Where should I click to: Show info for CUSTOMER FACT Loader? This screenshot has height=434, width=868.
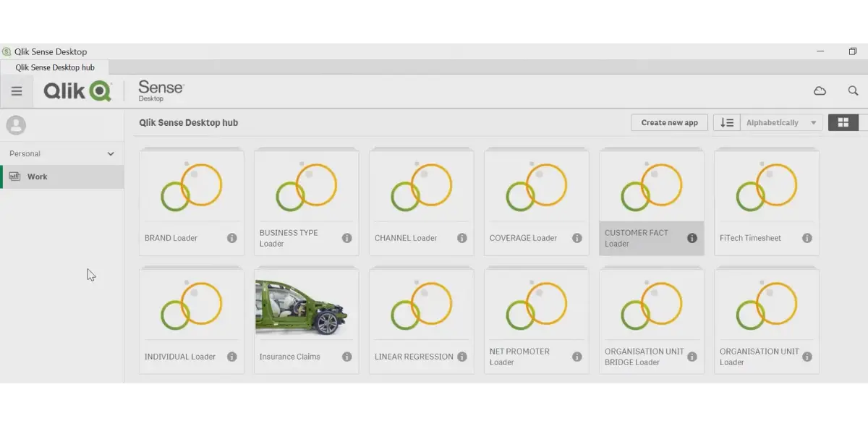(x=692, y=238)
